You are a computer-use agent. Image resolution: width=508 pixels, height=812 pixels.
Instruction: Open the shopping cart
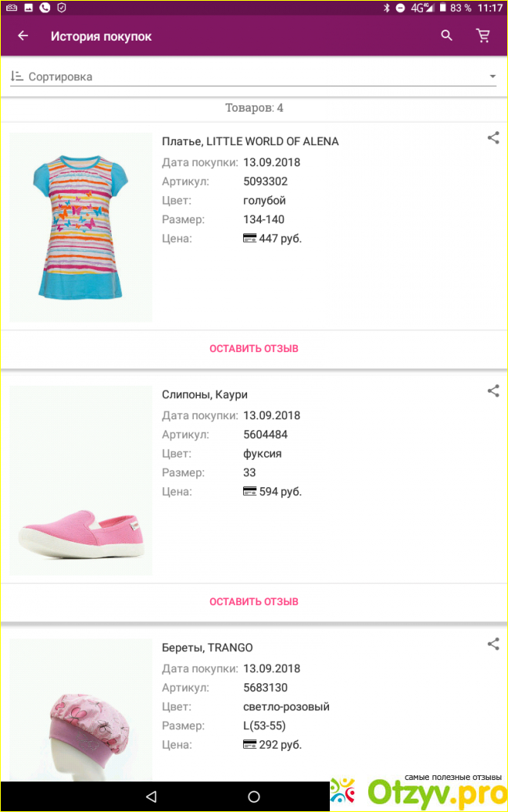tap(484, 36)
